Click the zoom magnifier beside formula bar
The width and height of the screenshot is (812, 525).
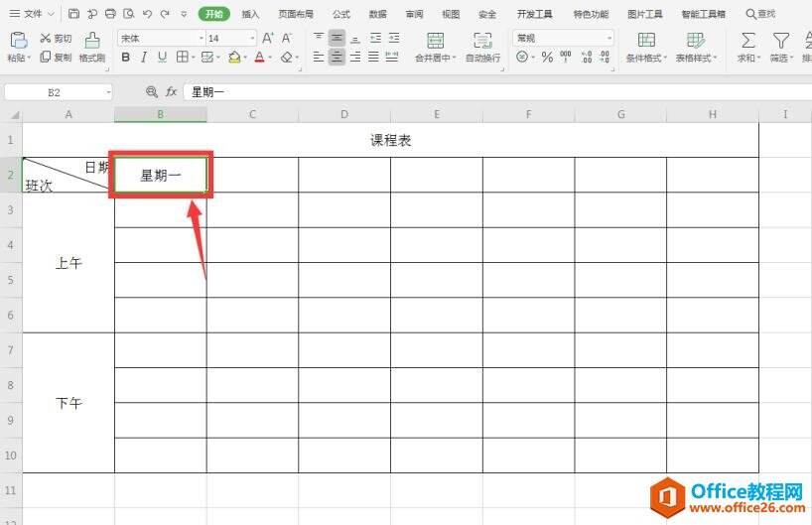click(x=152, y=92)
